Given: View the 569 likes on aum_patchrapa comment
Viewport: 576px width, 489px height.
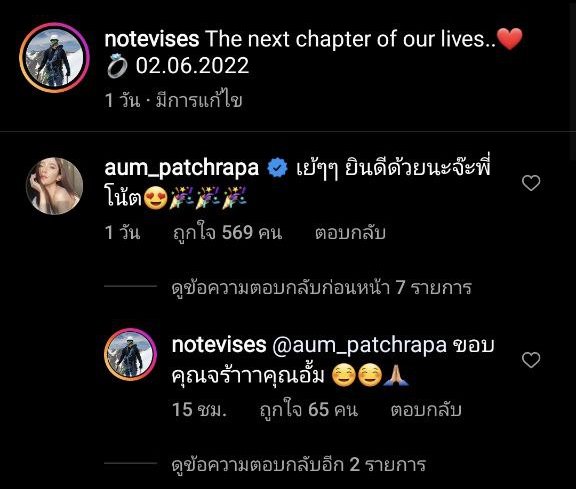Looking at the screenshot, I should click(x=227, y=233).
